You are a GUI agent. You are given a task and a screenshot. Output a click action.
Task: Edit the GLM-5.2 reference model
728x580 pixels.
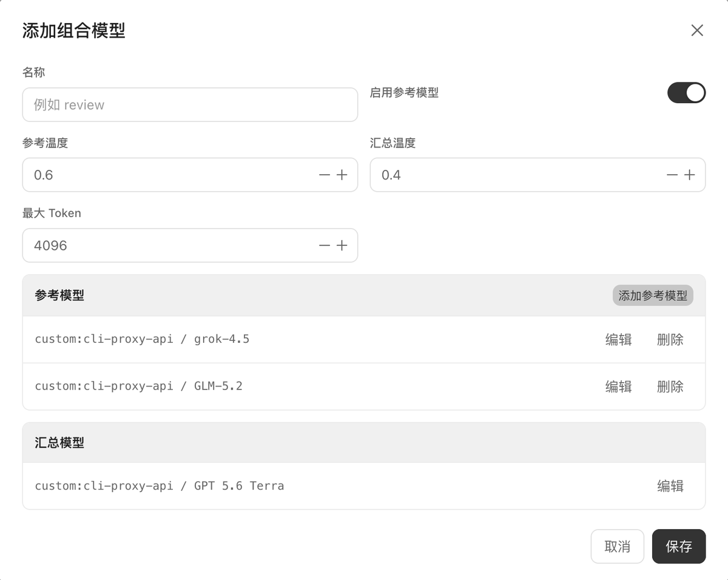[618, 386]
